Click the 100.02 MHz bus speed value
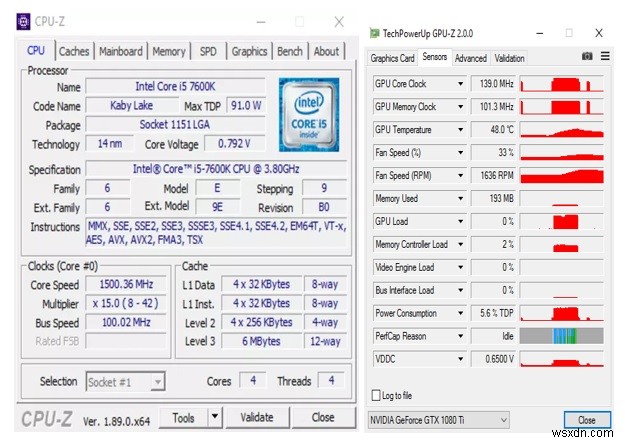Screen dimensions: 625x443 coord(126,322)
